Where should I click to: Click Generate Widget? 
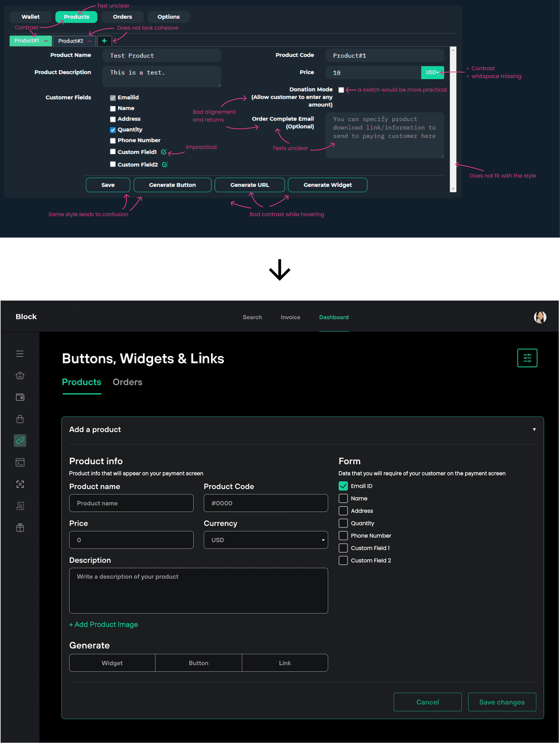[x=327, y=185]
